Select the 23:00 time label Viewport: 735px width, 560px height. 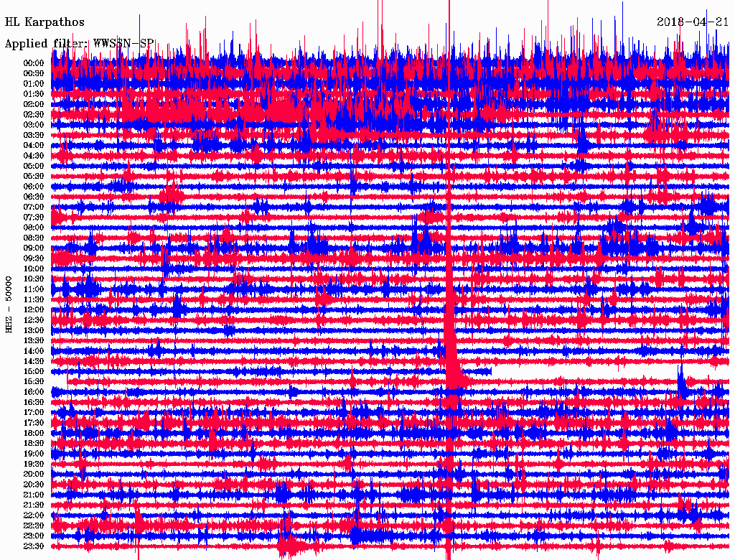[x=33, y=536]
